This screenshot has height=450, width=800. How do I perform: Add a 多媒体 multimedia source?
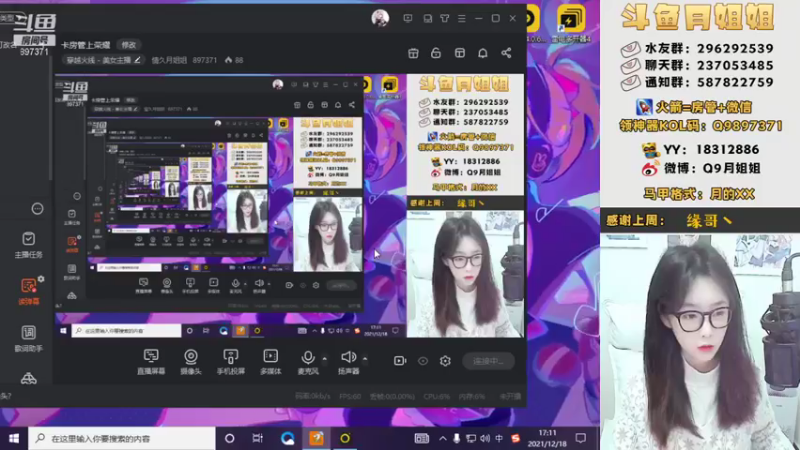[270, 362]
